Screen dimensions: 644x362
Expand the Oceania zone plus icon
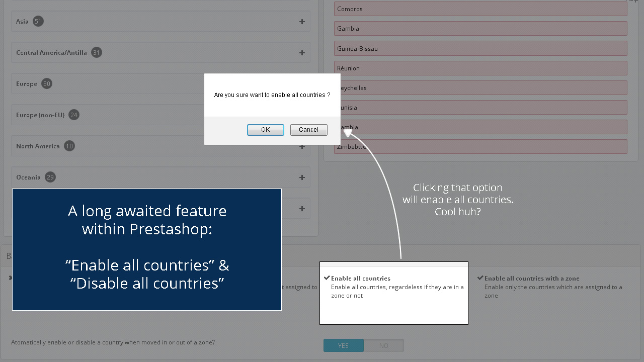(x=302, y=177)
